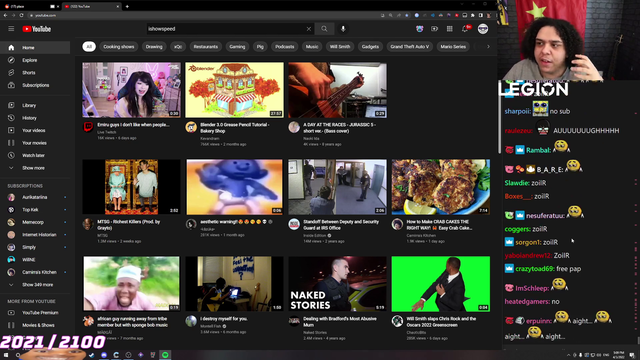The width and height of the screenshot is (640, 360).
Task: Open the notifications bell
Action: point(465,29)
